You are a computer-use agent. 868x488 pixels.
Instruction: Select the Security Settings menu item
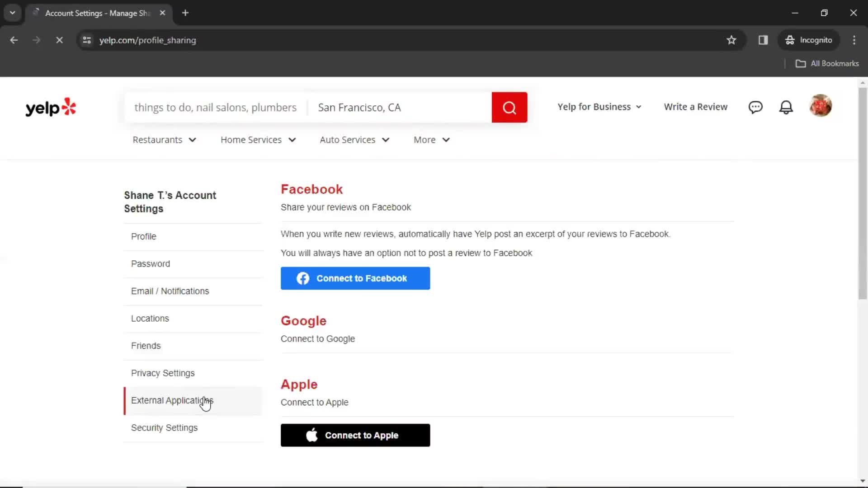coord(164,427)
